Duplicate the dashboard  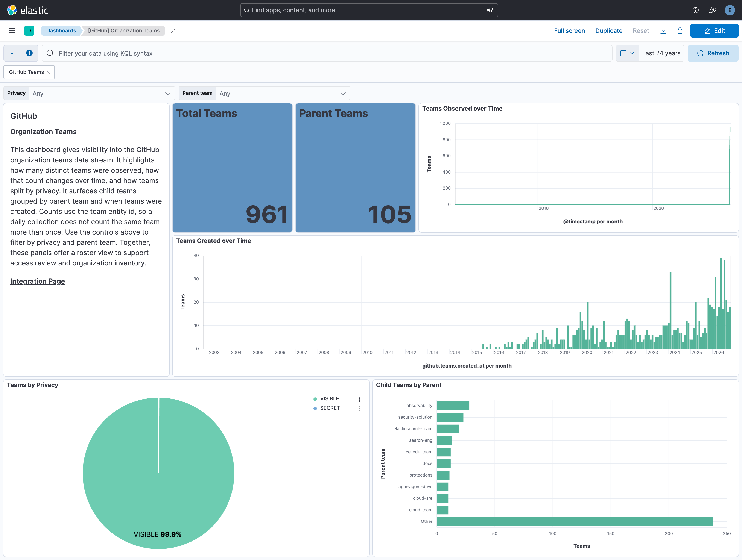(x=608, y=31)
